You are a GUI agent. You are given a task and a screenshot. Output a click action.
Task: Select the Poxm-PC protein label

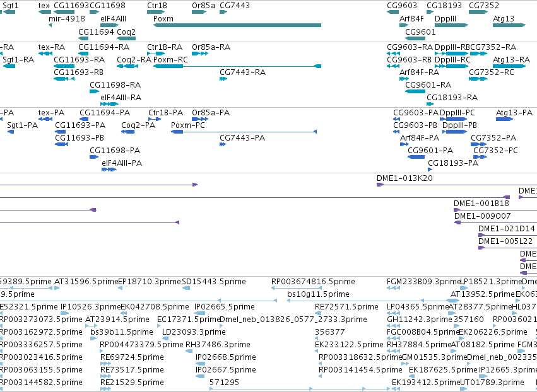point(187,125)
